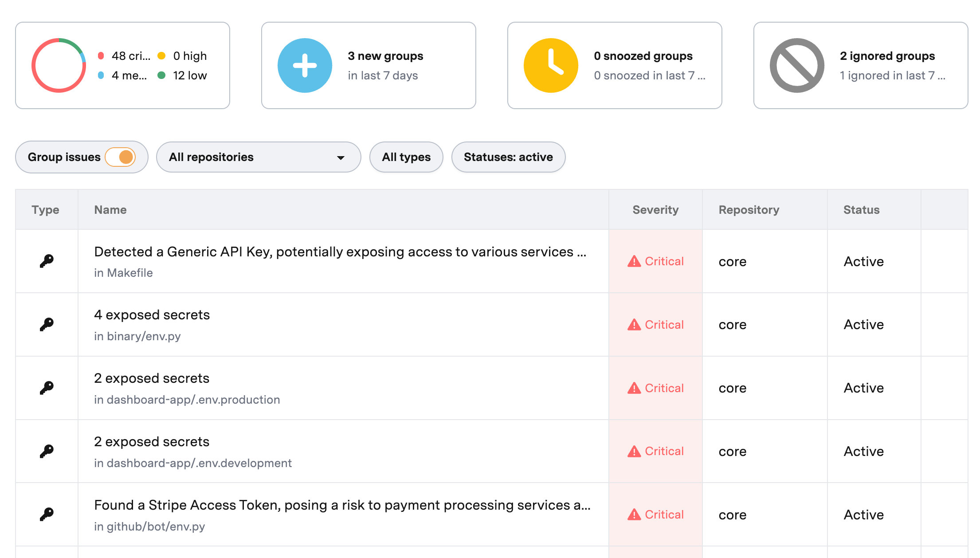Click the severity donut chart
Viewport: 980px width, 558px height.
[x=59, y=66]
